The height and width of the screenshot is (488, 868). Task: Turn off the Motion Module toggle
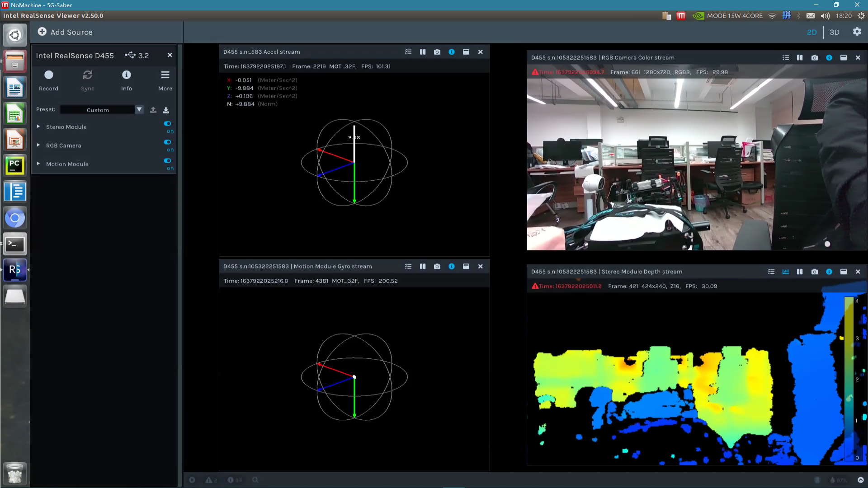167,160
